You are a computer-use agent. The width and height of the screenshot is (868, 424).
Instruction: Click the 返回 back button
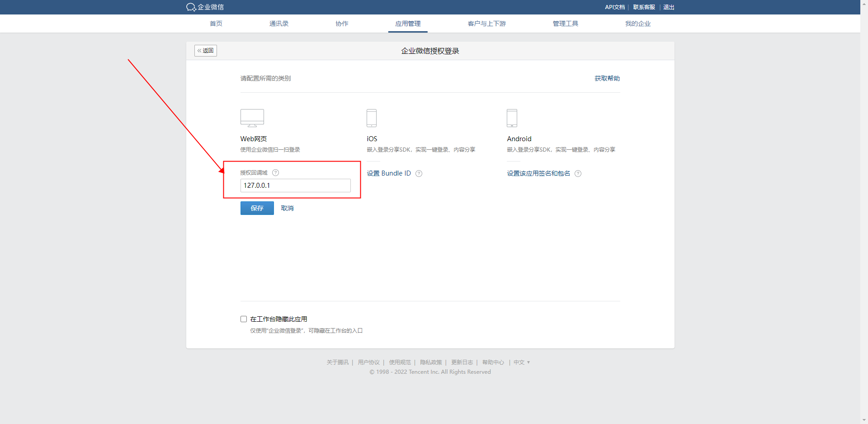point(206,51)
